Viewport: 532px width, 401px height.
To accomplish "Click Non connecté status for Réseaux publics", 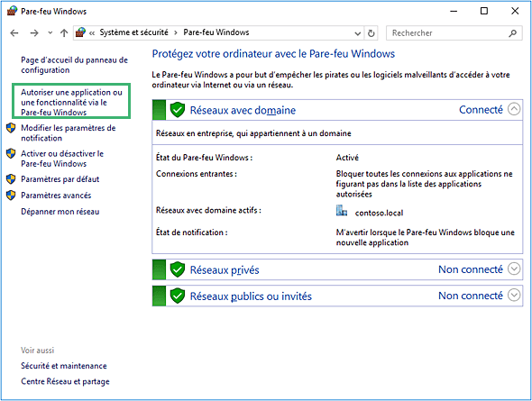I will point(471,296).
